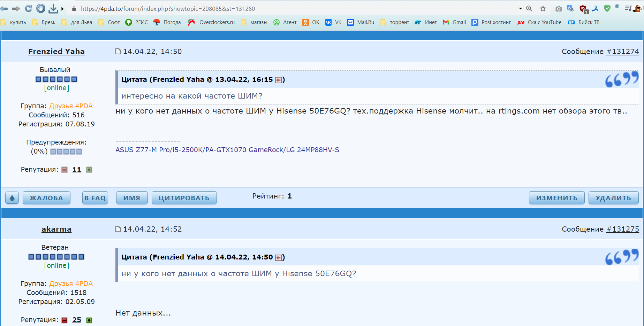The image size is (644, 326).
Task: Click the beaver profile avatar
Action: (x=638, y=9)
